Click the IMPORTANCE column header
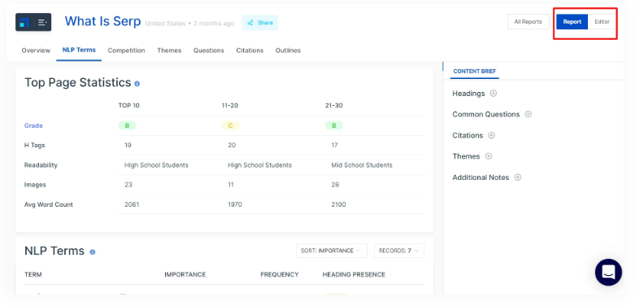This screenshot has width=644, height=306. pyautogui.click(x=185, y=274)
